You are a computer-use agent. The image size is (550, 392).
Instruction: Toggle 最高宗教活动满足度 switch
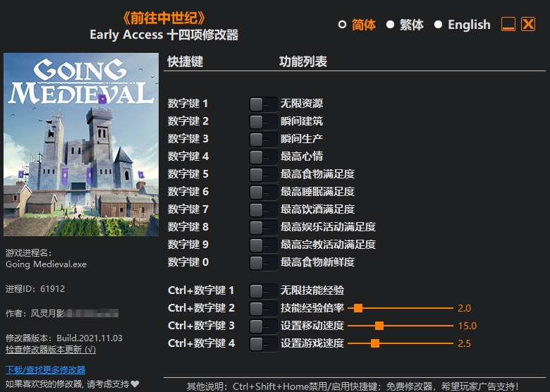click(263, 245)
